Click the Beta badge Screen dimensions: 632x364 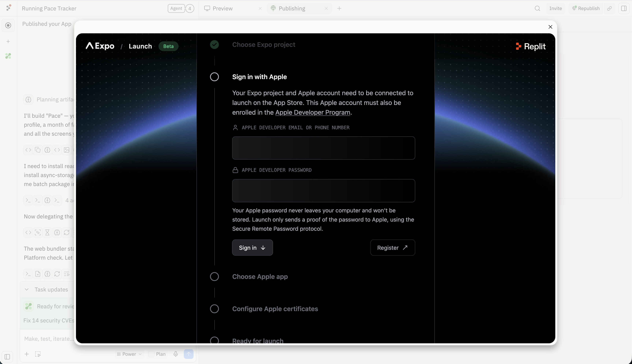[168, 46]
